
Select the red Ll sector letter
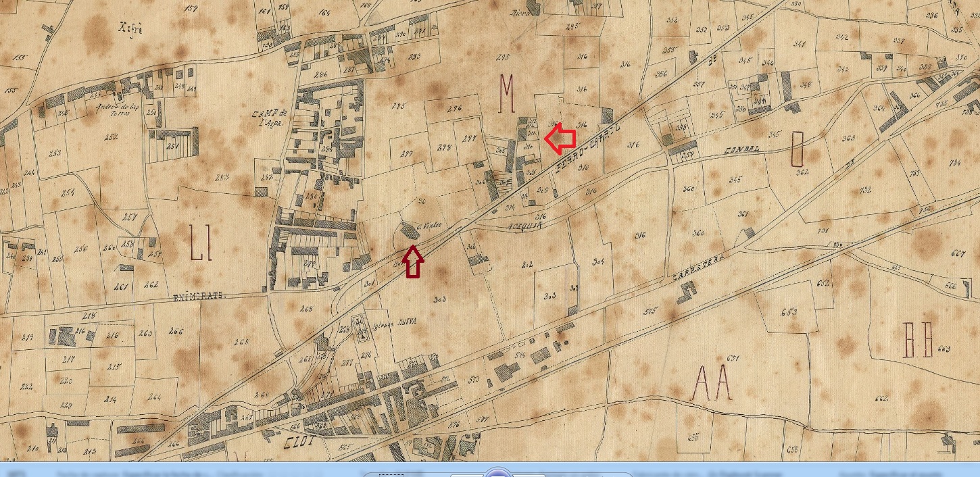201,243
